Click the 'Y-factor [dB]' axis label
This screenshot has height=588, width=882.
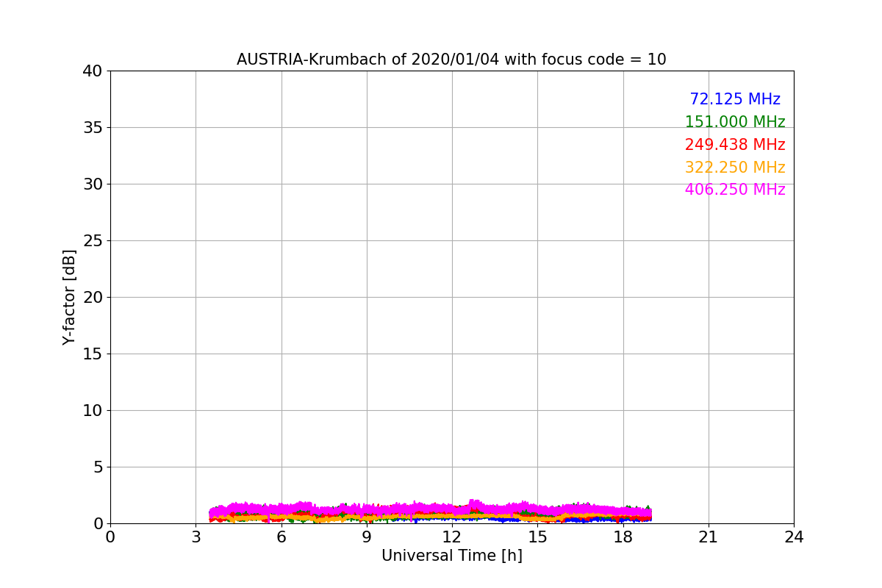tap(70, 297)
